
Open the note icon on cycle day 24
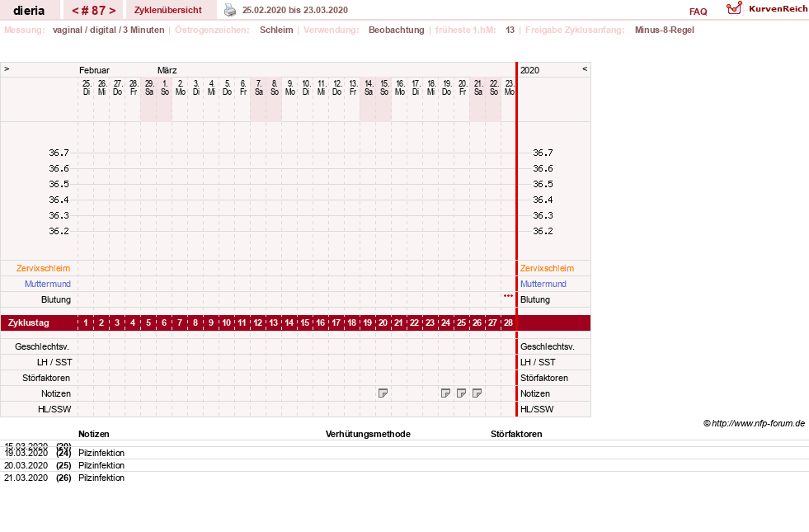(446, 393)
